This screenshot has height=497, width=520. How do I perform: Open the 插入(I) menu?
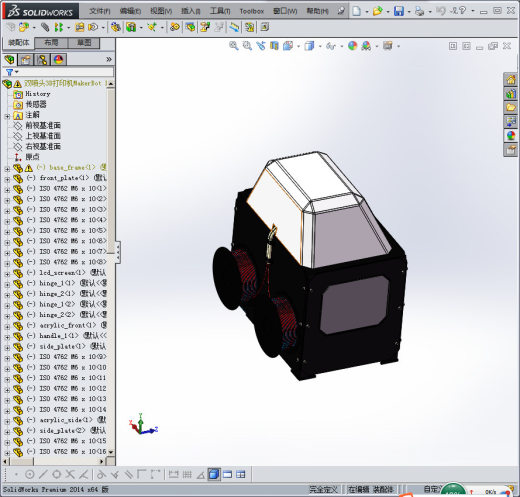tap(191, 11)
